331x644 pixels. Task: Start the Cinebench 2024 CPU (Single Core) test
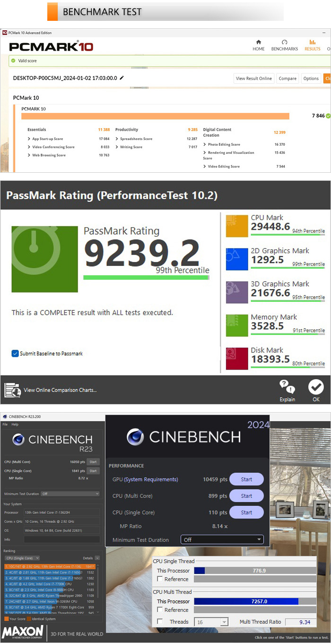pyautogui.click(x=246, y=512)
